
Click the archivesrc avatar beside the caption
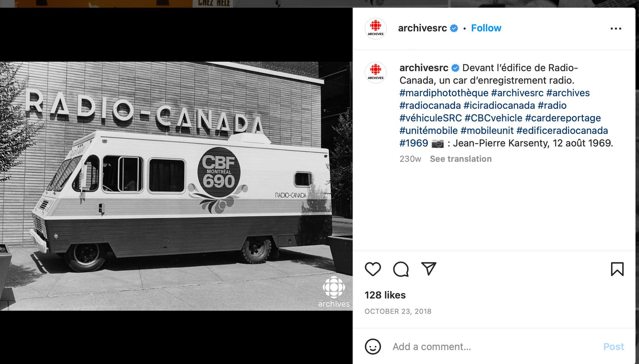click(x=375, y=72)
